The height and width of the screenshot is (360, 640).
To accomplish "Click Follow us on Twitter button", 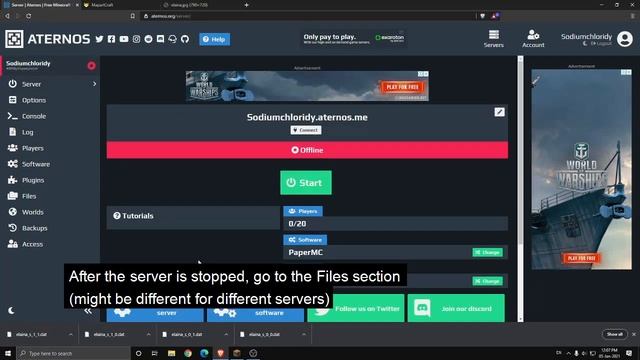I will (x=356, y=309).
